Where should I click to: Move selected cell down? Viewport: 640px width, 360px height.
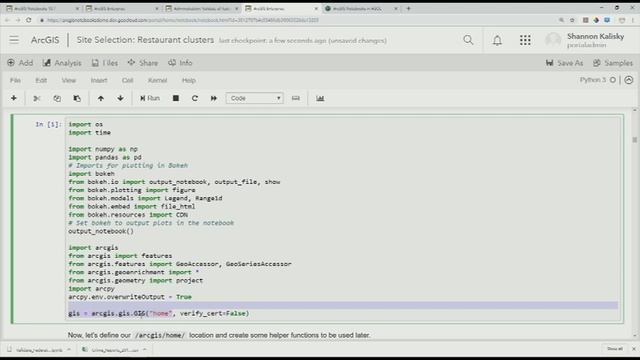click(120, 98)
